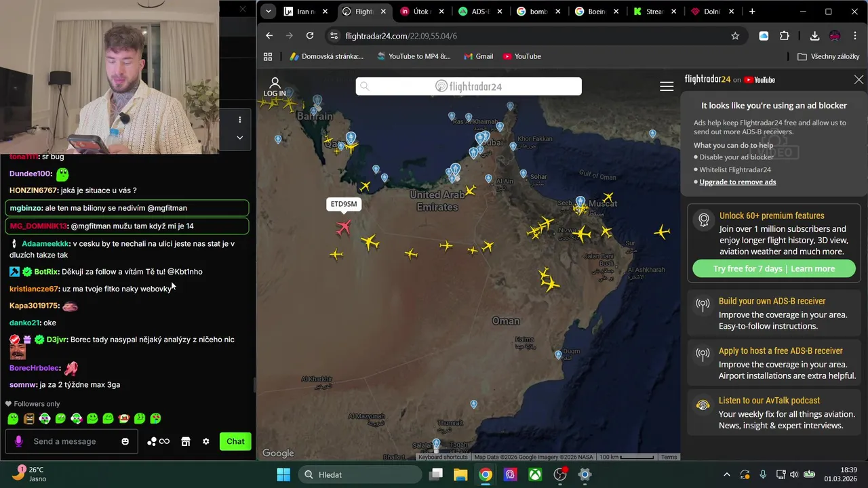Image resolution: width=868 pixels, height=488 pixels.
Task: Open the Gmail bookmark
Action: (478, 56)
